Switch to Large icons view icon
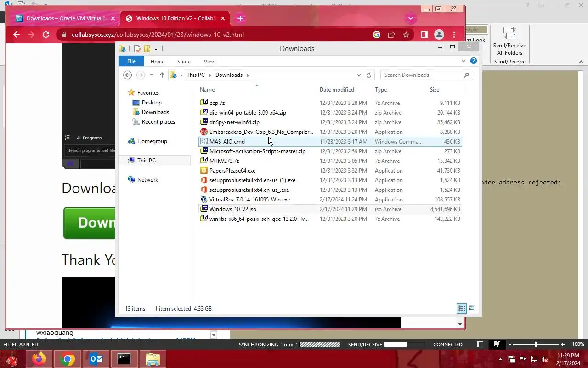Screen dimensions: 588x368 (x=472, y=309)
